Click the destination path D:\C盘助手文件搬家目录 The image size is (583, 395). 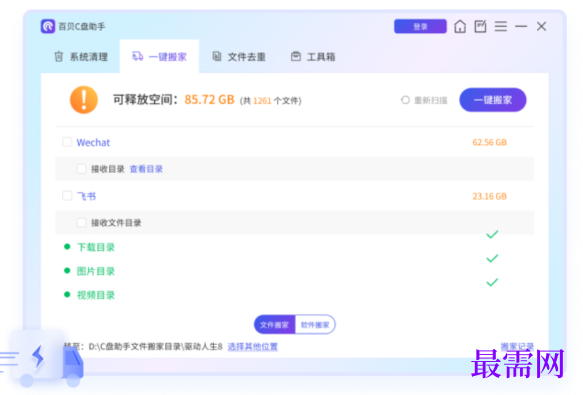click(x=155, y=347)
